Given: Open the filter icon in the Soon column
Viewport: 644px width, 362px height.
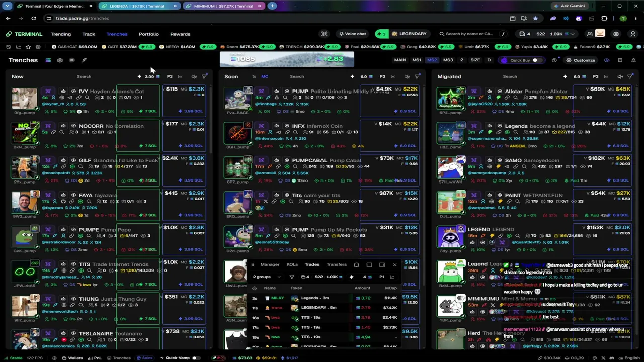Looking at the screenshot, I should pyautogui.click(x=417, y=77).
